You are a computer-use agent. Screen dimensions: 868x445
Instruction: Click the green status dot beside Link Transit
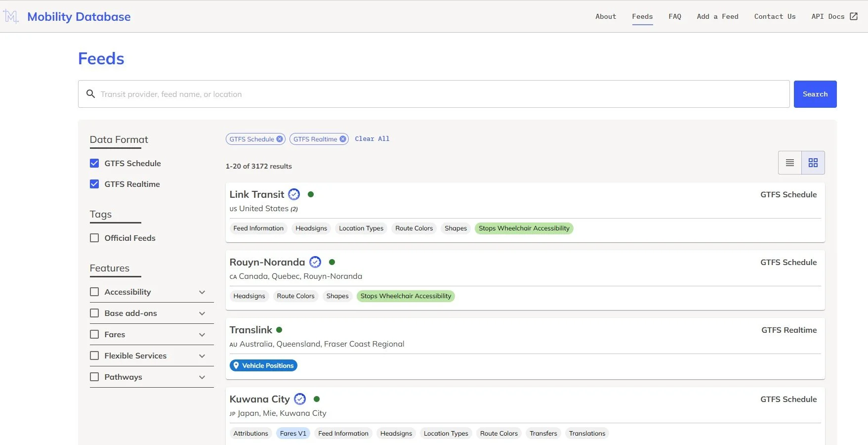(x=311, y=194)
